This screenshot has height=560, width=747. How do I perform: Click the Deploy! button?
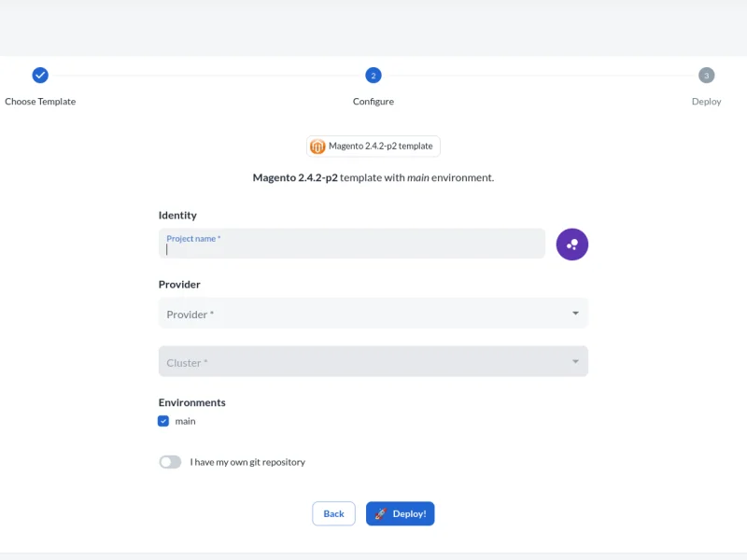401,514
